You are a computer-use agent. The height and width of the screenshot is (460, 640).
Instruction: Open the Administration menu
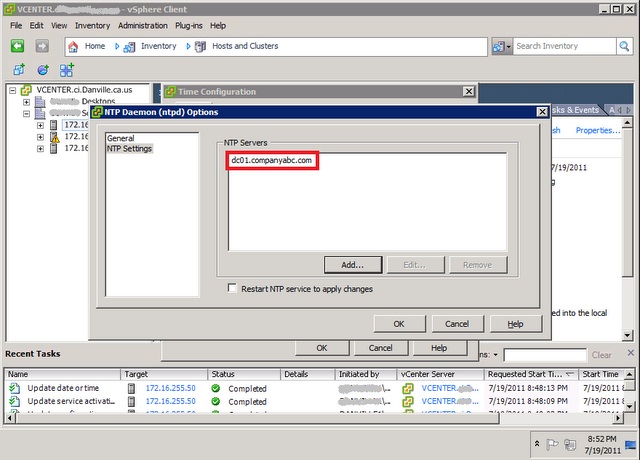tap(142, 25)
